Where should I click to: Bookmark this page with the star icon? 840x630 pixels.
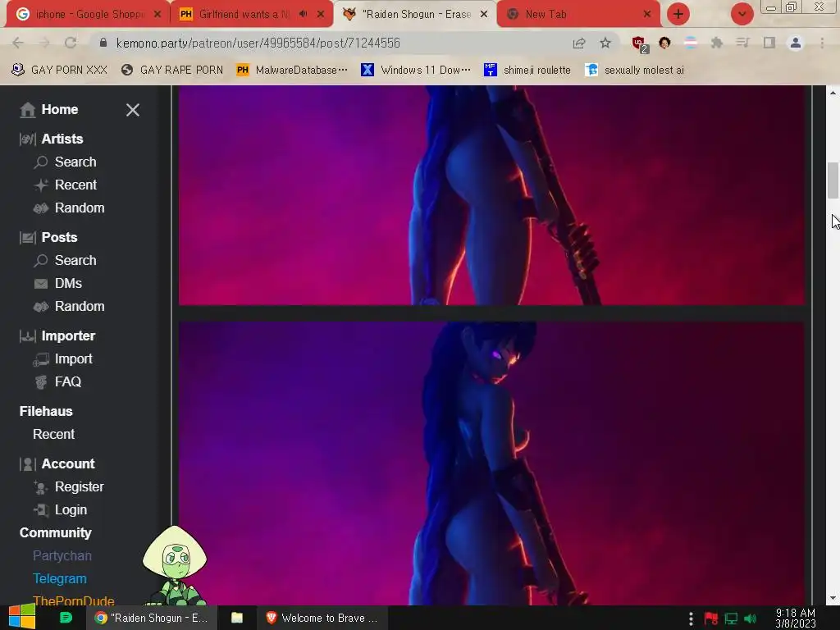[605, 43]
